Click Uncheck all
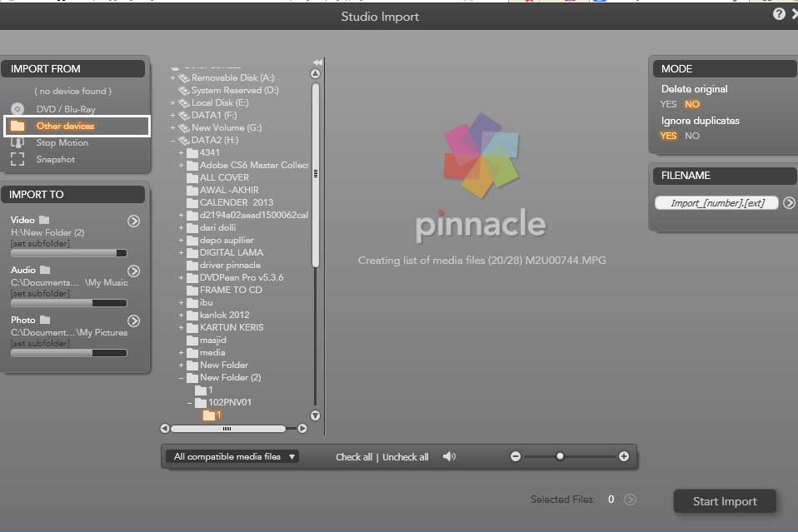The image size is (798, 532). (x=405, y=457)
